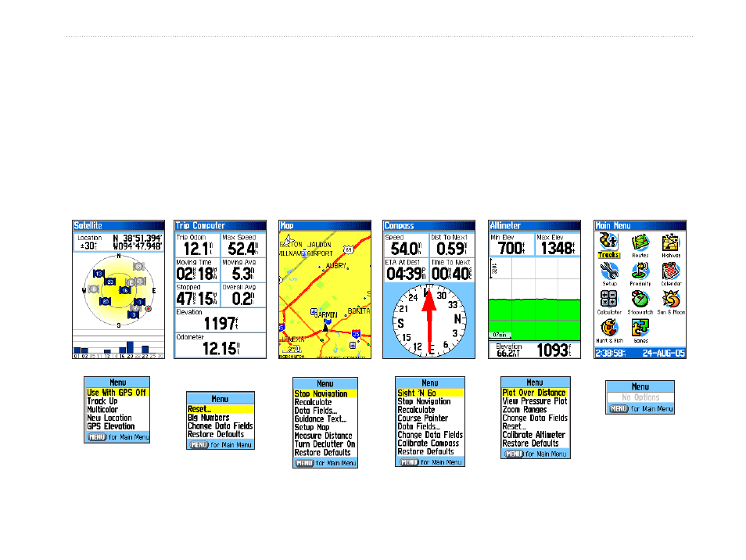The width and height of the screenshot is (746, 560).
Task: Click the Highway 69 shield on map
Action: click(x=349, y=249)
